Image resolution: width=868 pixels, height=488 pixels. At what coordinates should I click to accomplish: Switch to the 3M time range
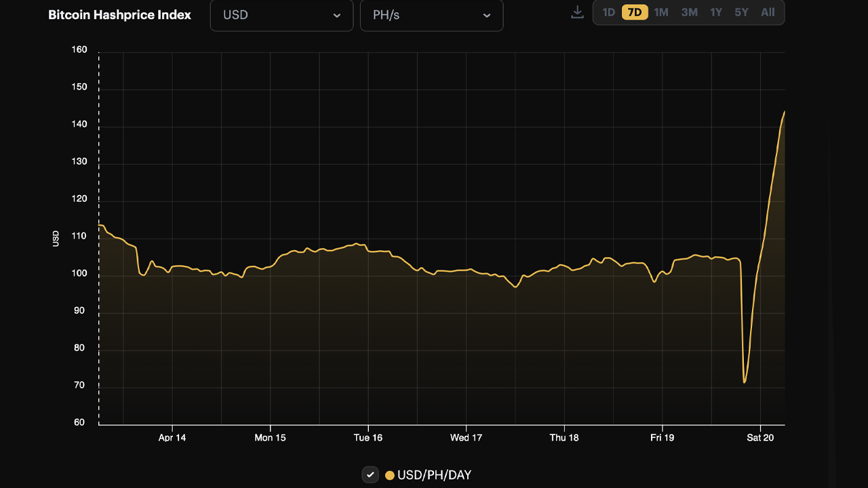click(688, 12)
